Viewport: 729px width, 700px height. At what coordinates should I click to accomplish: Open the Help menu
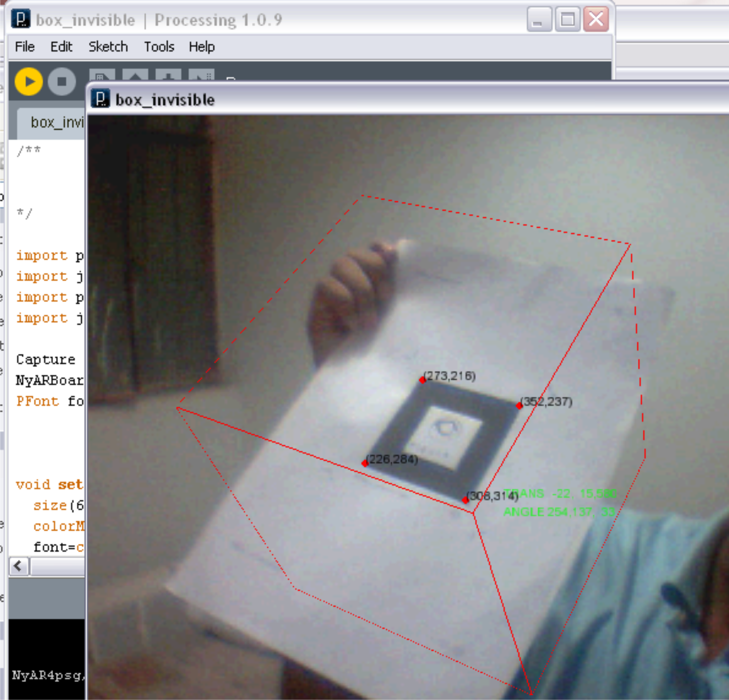coord(201,47)
